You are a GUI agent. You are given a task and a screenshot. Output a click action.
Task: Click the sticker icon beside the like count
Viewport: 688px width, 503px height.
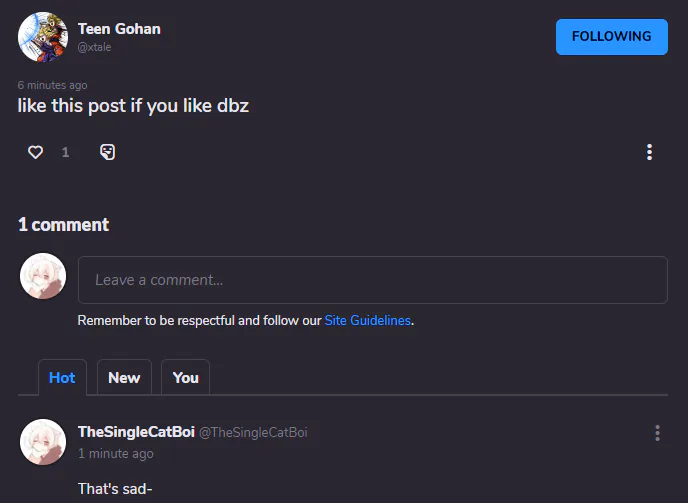click(107, 152)
